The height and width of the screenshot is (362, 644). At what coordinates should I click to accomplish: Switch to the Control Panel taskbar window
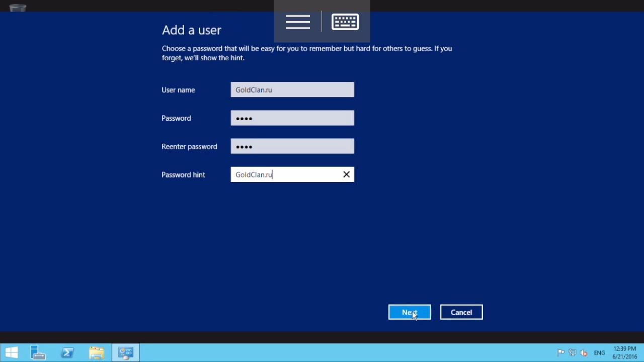tap(125, 353)
